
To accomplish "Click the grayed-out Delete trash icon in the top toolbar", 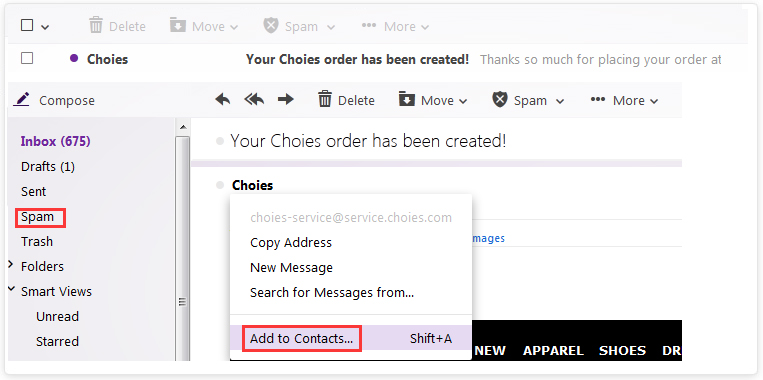I will click(x=96, y=25).
